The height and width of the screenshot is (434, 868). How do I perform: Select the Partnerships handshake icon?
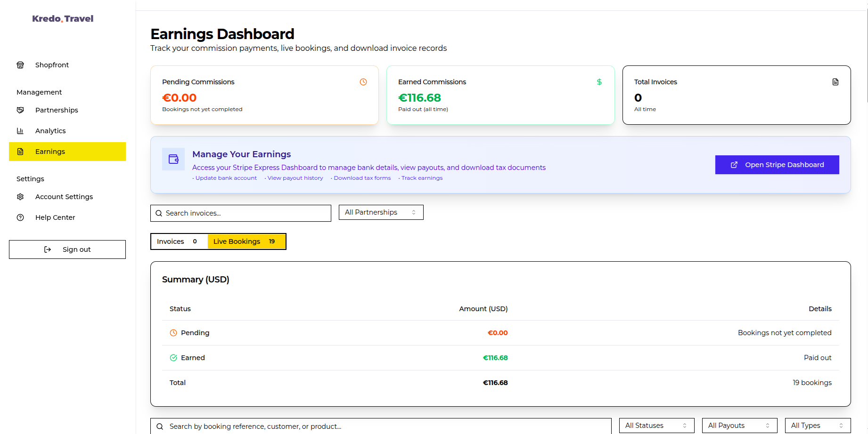tap(20, 110)
